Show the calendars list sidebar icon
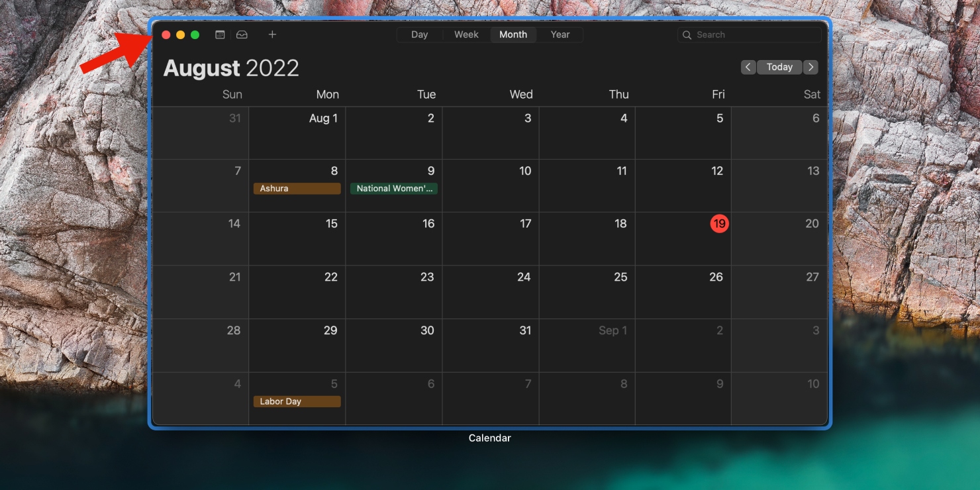This screenshot has width=980, height=490. click(x=220, y=34)
